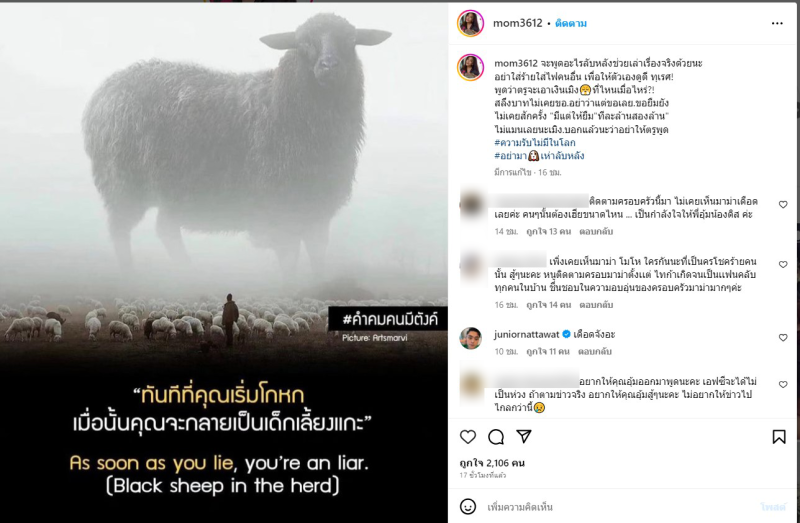
Task: Open juniornattawat's profile name
Action: click(x=527, y=334)
